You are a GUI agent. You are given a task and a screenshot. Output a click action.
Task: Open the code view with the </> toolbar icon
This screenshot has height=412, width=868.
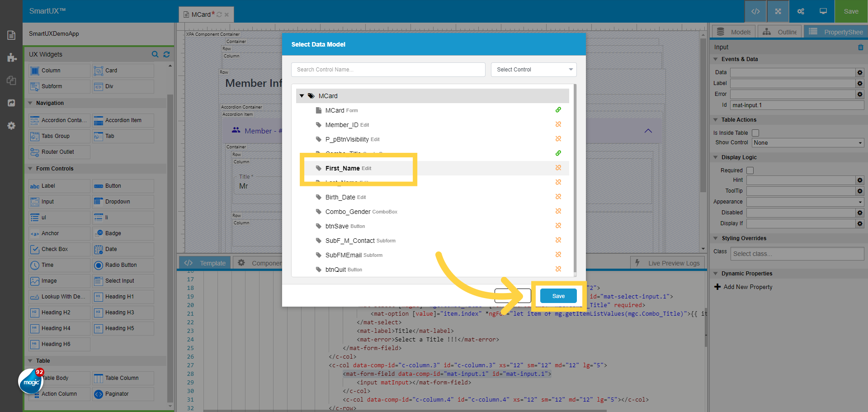click(x=755, y=11)
